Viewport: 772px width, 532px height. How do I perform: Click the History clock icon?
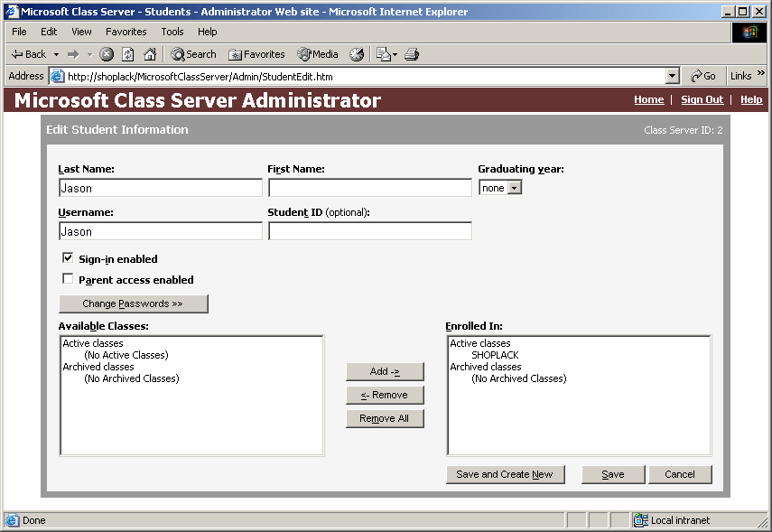point(357,54)
